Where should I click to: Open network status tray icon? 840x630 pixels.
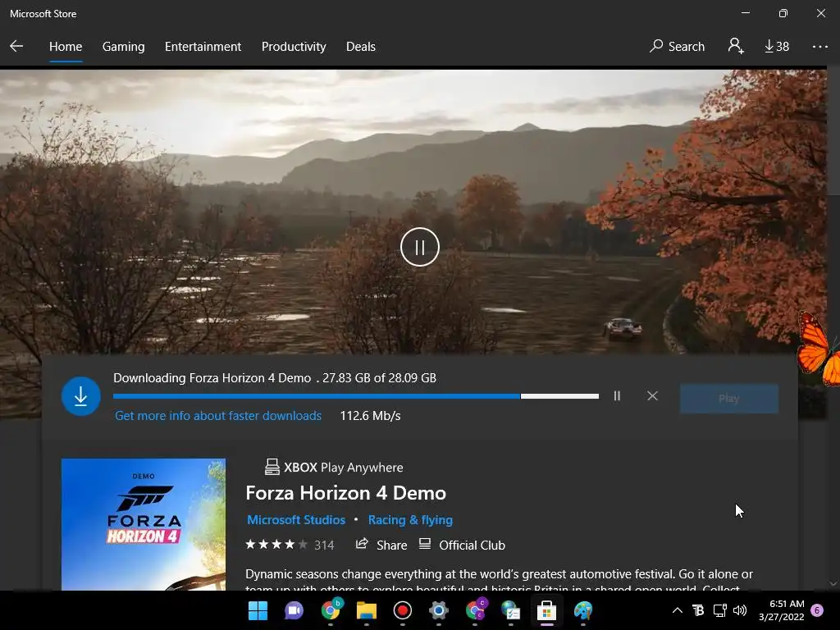pyautogui.click(x=719, y=610)
